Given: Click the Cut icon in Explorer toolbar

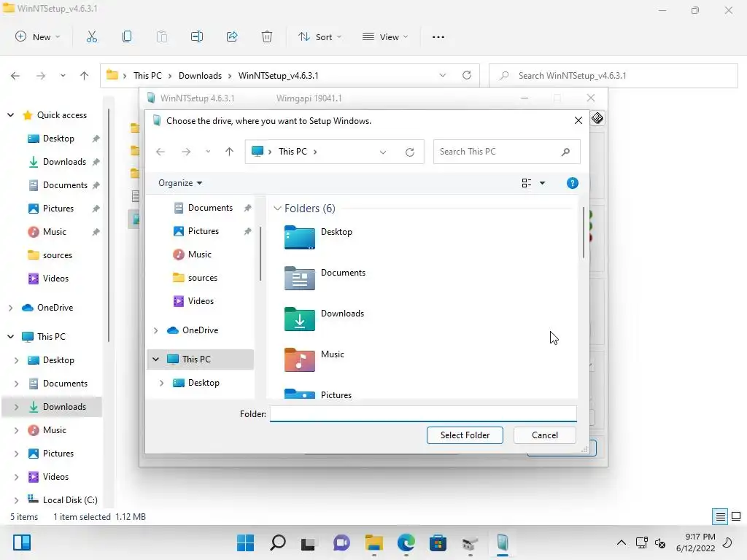Looking at the screenshot, I should 91,36.
